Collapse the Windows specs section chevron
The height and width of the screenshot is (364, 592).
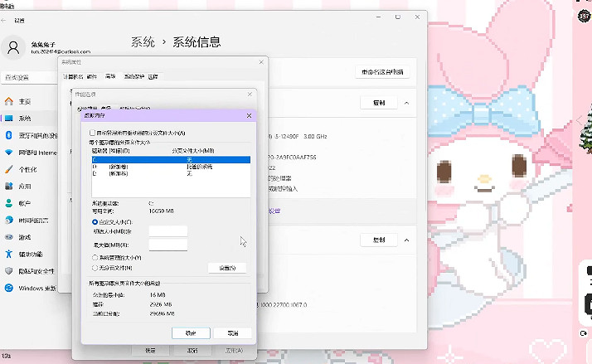406,240
